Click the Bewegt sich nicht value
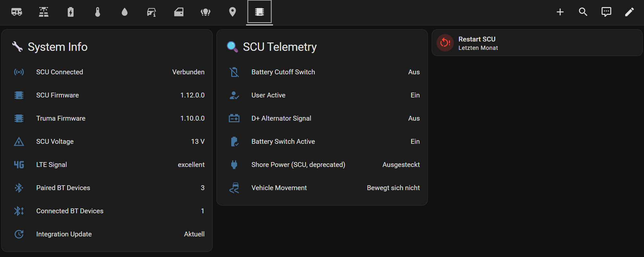 pyautogui.click(x=393, y=188)
